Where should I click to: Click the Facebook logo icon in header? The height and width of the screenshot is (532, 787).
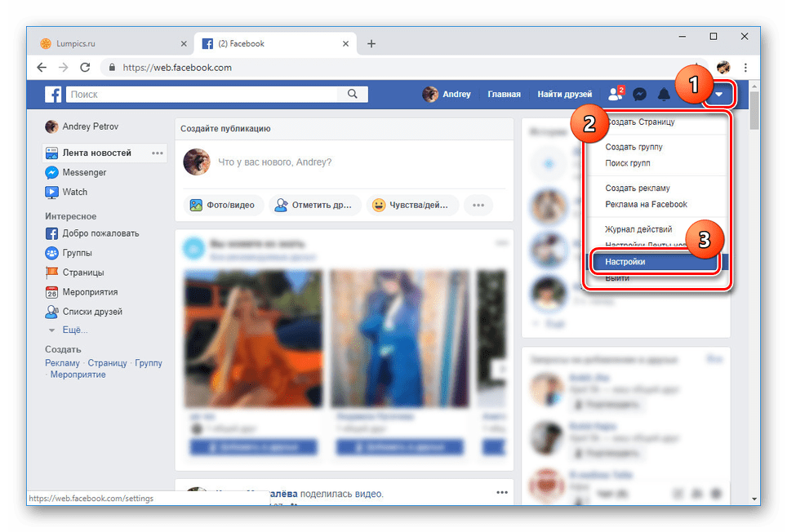click(x=53, y=95)
